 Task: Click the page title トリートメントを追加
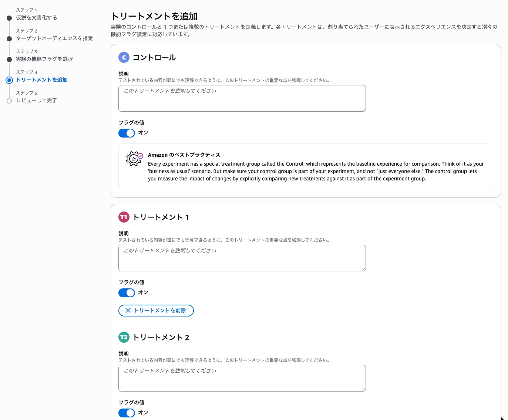(154, 16)
